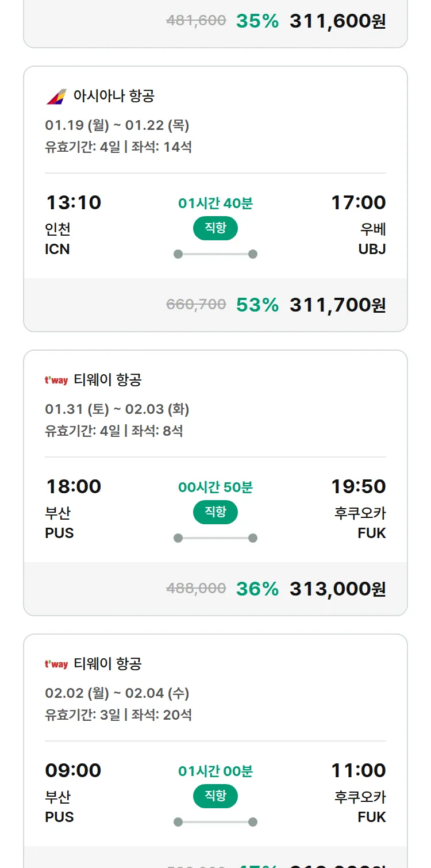Click the 직항 badge on 18:00 Busan flight
The height and width of the screenshot is (868, 431).
215,512
